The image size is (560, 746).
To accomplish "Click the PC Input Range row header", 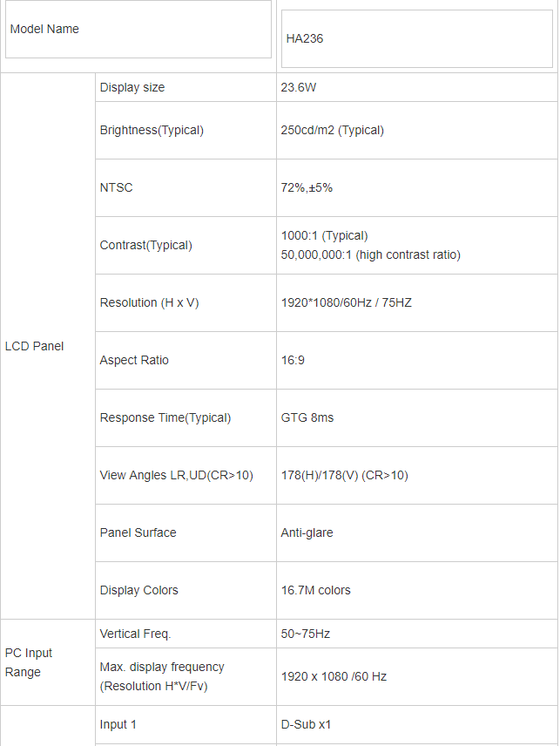I will coord(29,662).
